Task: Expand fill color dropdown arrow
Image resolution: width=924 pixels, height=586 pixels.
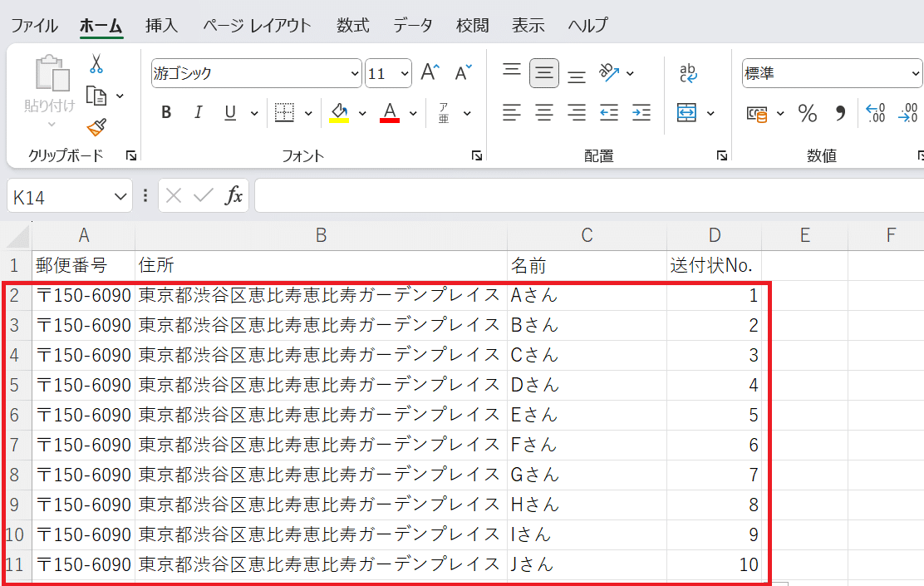Action: [362, 113]
